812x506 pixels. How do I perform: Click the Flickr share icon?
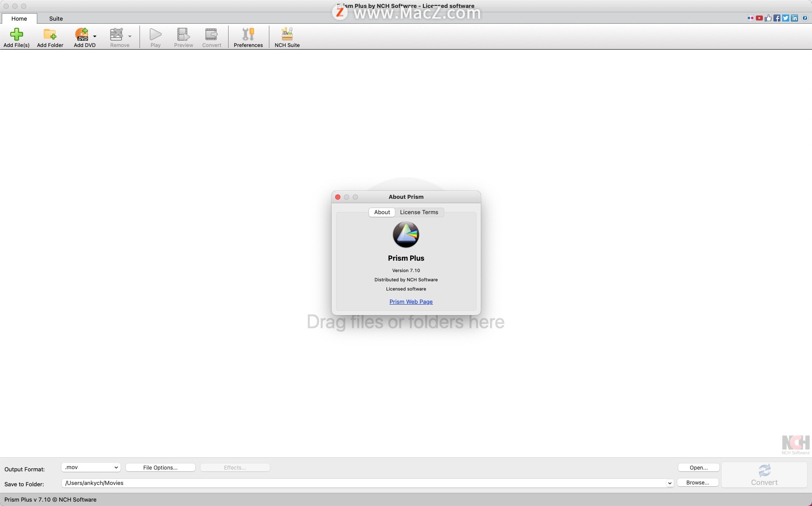[751, 18]
